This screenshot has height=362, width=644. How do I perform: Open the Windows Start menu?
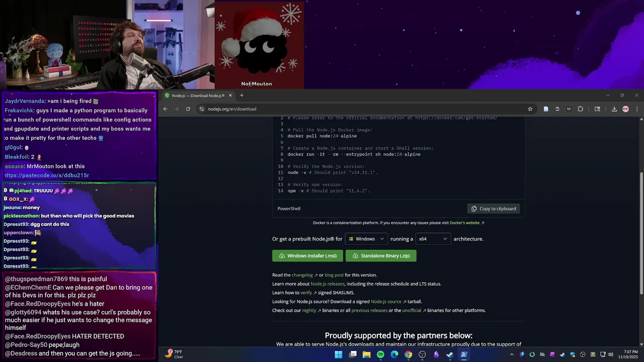click(339, 354)
